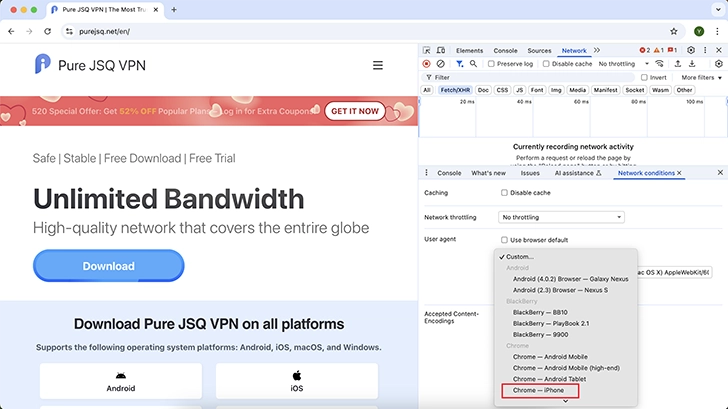Choose the iOS platform card
Screen dimensions: 728x409
tap(297, 381)
